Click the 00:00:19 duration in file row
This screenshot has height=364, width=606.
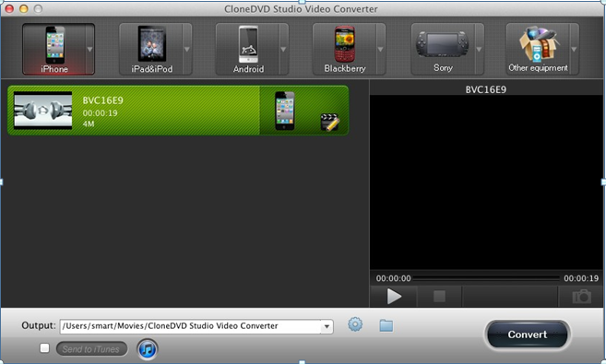[x=101, y=113]
